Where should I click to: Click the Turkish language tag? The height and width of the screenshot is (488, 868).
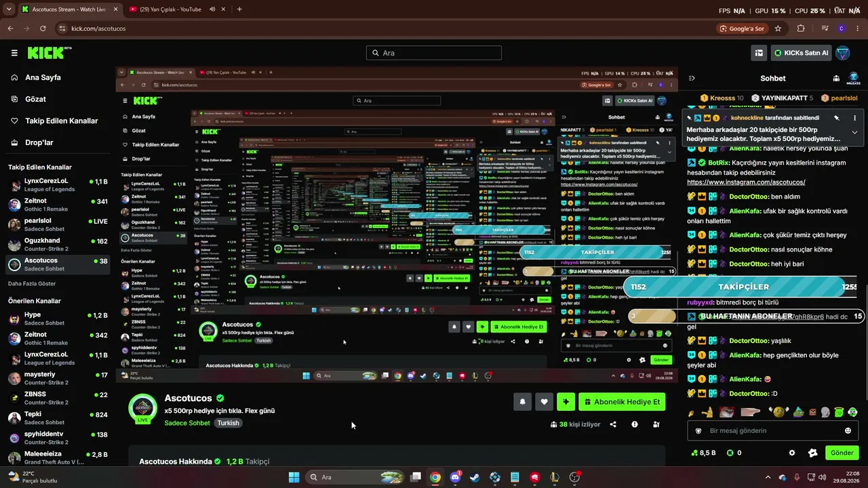[x=229, y=423]
